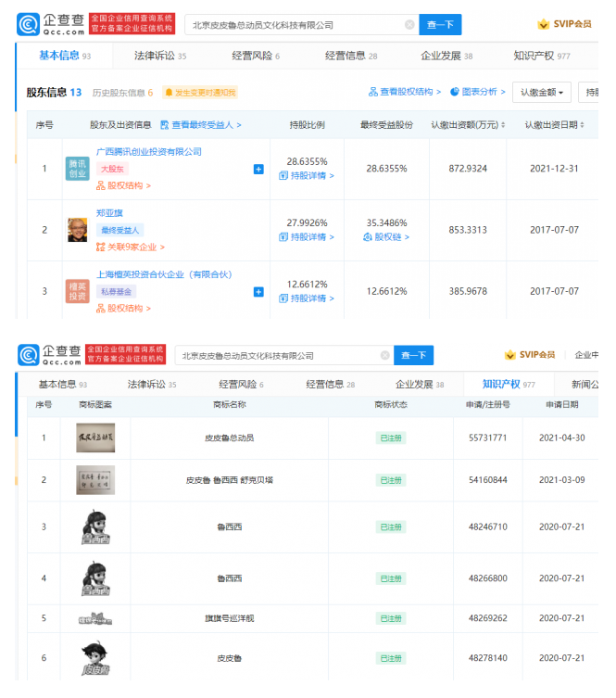Expand plus icon for 上海檀英投资 row
Image resolution: width=616 pixels, height=698 pixels.
258,292
